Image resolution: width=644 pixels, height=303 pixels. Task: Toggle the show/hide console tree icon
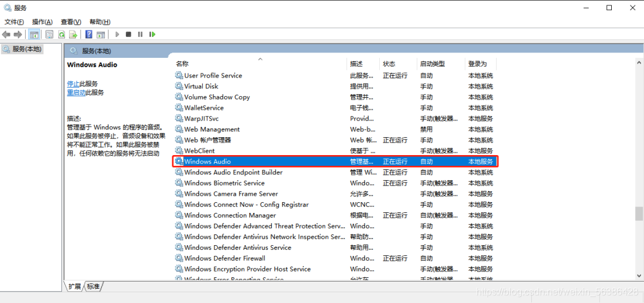[x=34, y=35]
